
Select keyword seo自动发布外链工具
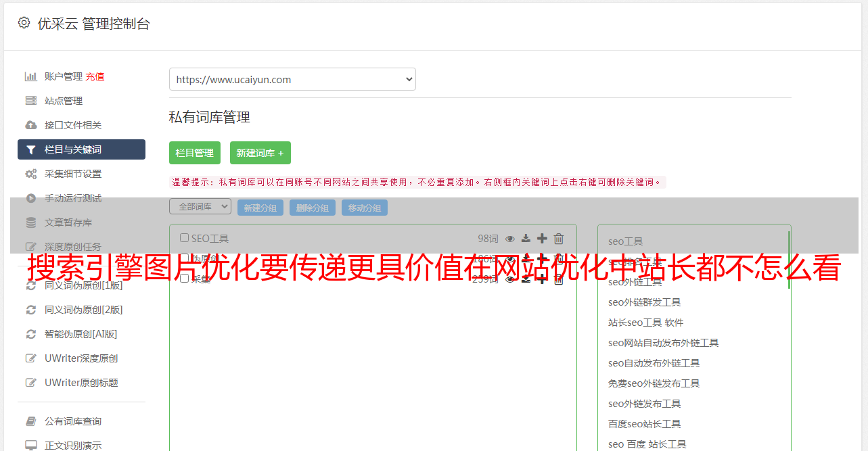(x=654, y=363)
